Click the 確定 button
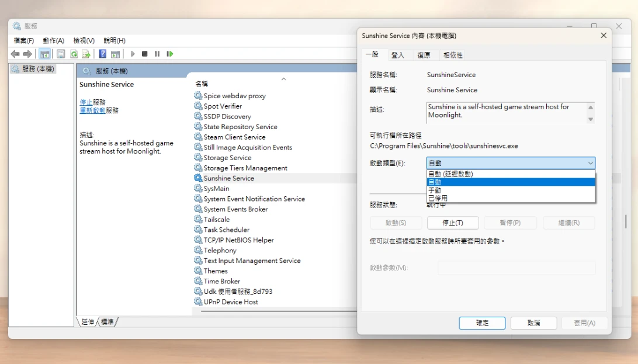Screen dimensions: 638x364 [x=482, y=323]
